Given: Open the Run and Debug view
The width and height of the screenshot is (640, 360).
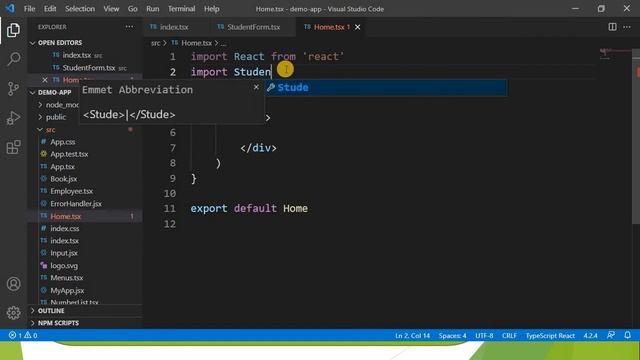Looking at the screenshot, I should pyautogui.click(x=13, y=118).
